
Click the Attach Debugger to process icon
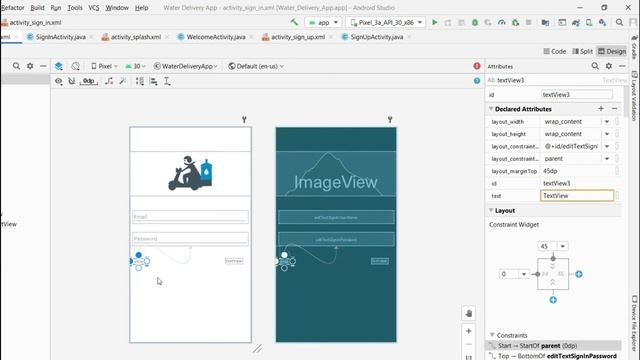coord(515,22)
